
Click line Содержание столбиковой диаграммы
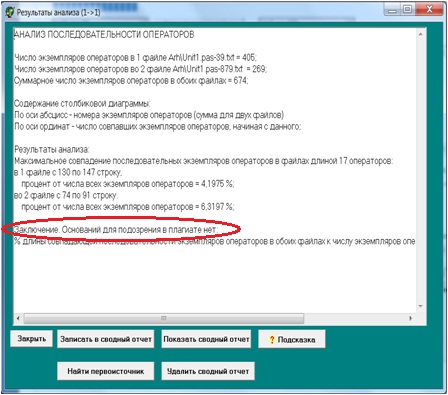pos(82,104)
